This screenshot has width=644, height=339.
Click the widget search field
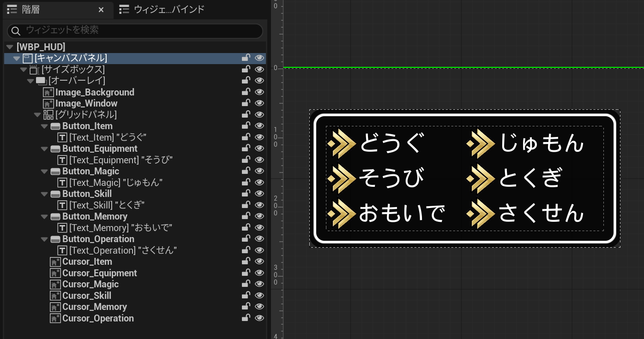click(x=138, y=30)
